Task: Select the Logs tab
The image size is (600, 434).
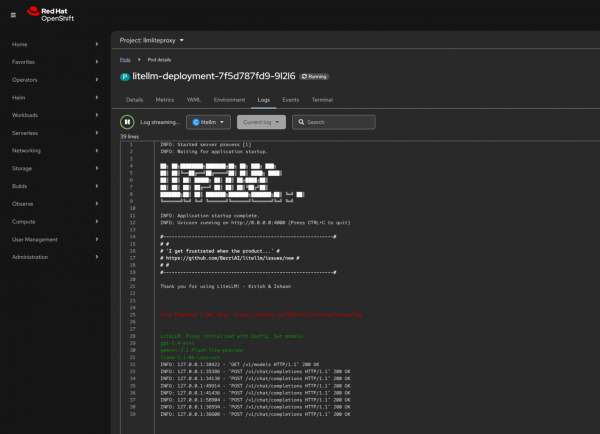Action: click(x=264, y=100)
